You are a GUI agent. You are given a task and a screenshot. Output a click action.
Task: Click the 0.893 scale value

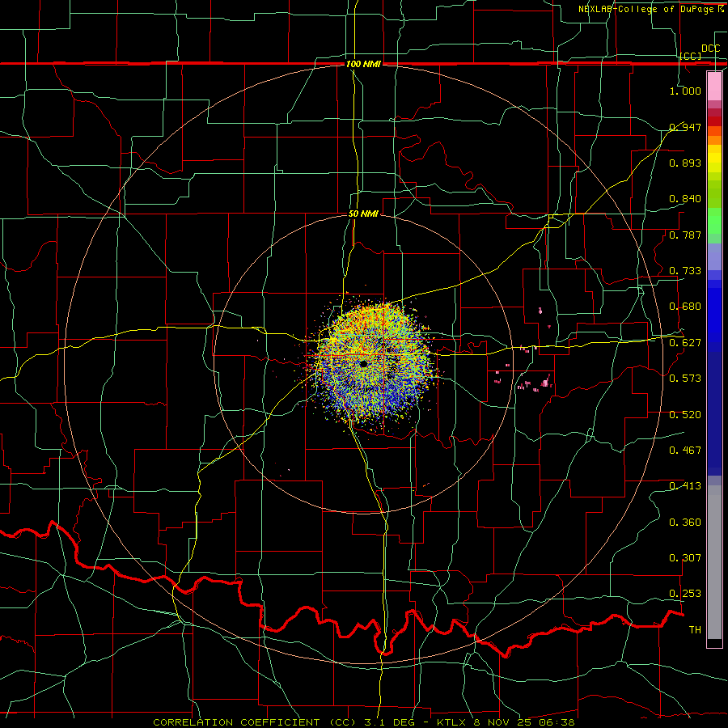tap(685, 163)
